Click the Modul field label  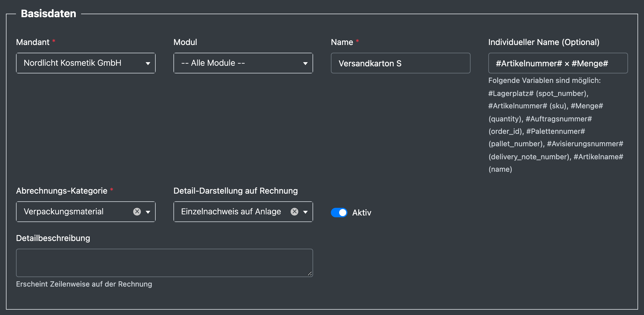pyautogui.click(x=185, y=42)
